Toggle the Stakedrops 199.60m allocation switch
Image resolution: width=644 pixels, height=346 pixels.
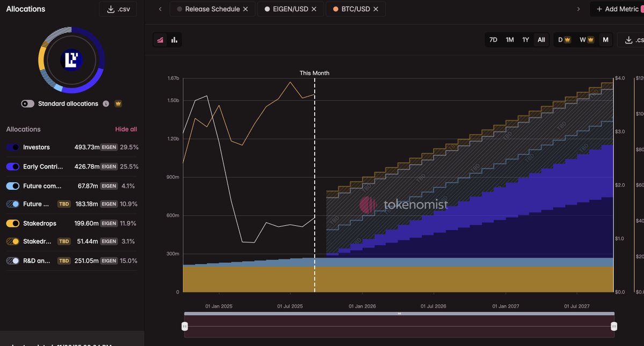(x=13, y=223)
